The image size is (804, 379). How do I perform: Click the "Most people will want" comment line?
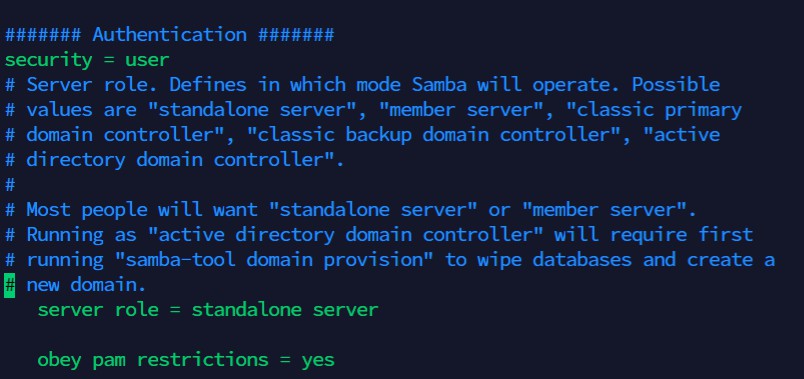pyautogui.click(x=351, y=210)
